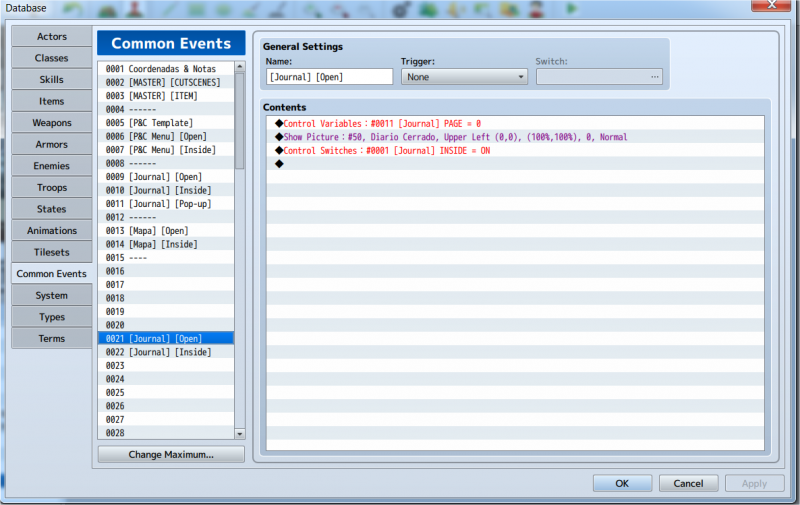
Task: Select empty event 0028
Action: [x=166, y=433]
